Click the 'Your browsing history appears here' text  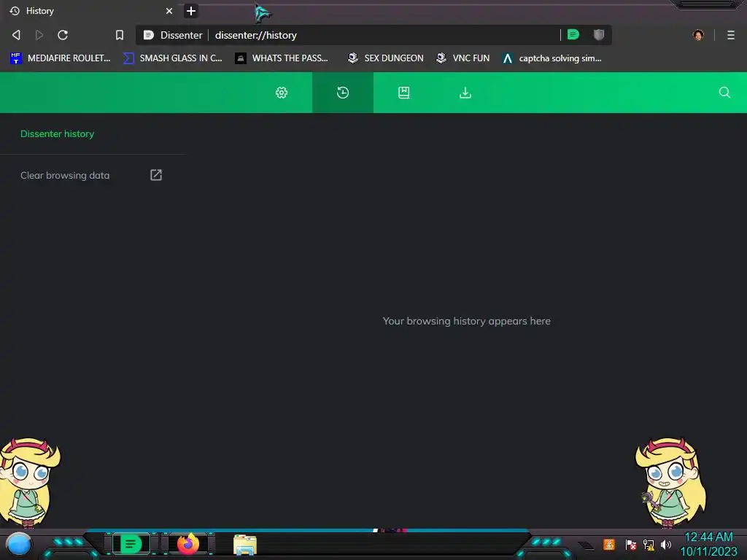(466, 321)
